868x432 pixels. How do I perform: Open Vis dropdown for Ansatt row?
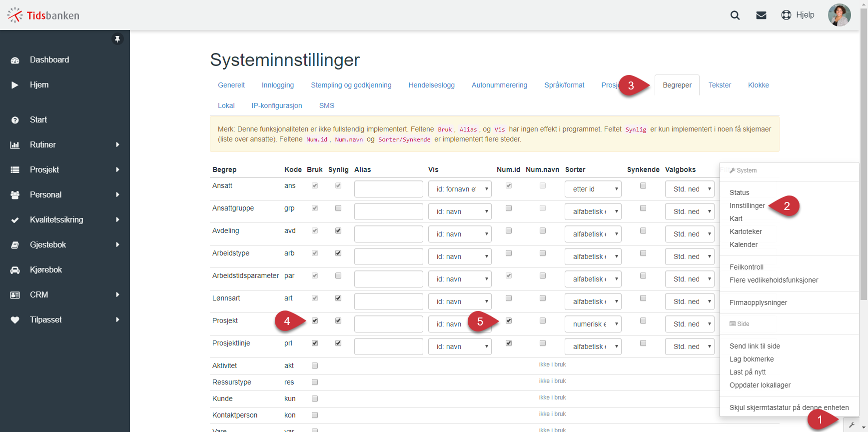(460, 189)
